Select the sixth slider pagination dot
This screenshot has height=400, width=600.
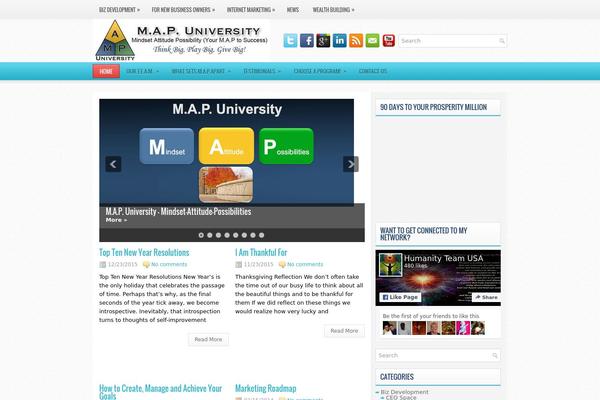(x=244, y=235)
